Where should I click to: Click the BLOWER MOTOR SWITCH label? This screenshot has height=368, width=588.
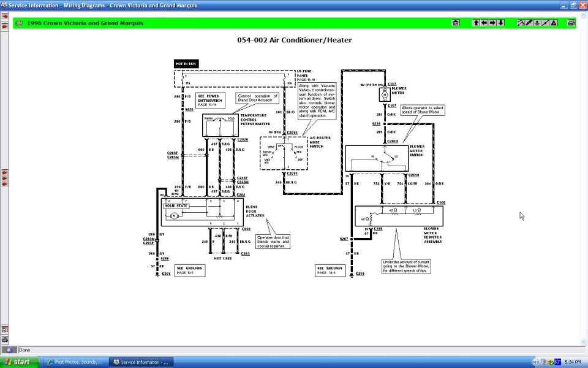(417, 151)
